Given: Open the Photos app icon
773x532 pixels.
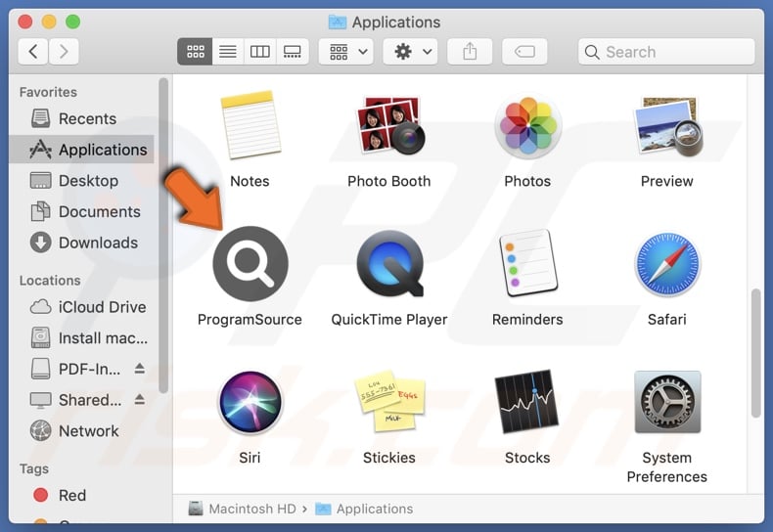Looking at the screenshot, I should [x=528, y=125].
